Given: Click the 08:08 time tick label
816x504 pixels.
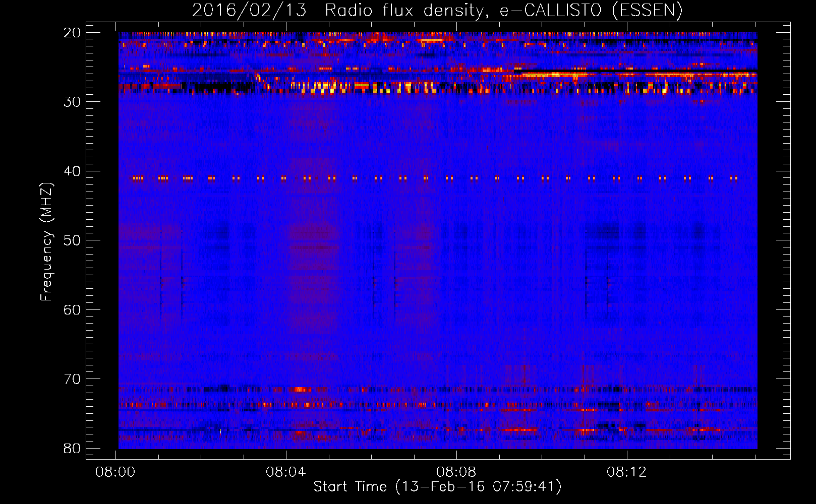Looking at the screenshot, I should pyautogui.click(x=456, y=472).
